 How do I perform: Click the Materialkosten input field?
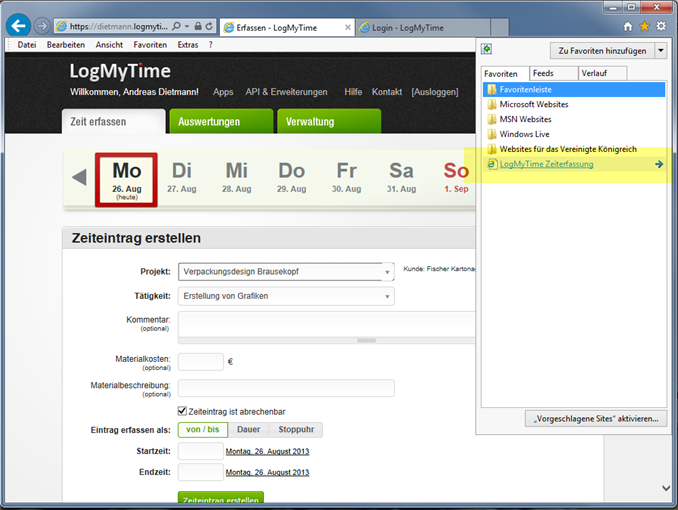pyautogui.click(x=201, y=362)
